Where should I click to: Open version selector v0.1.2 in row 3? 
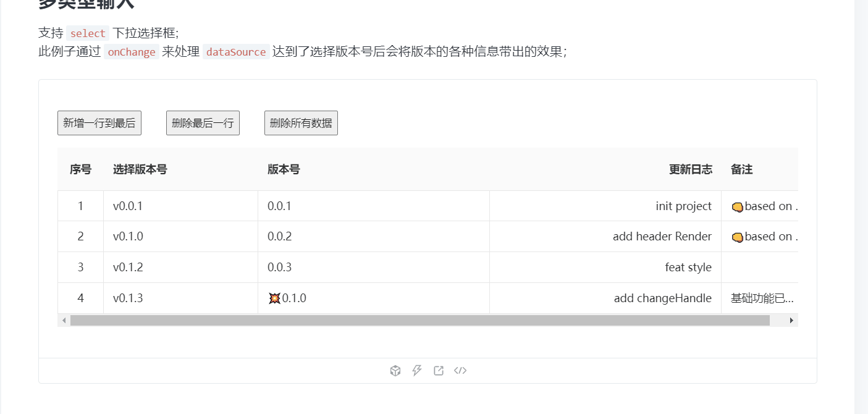tap(179, 267)
